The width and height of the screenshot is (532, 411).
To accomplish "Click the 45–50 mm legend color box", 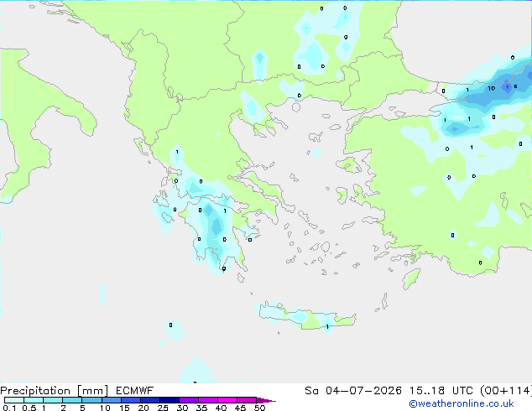I will (247, 400).
